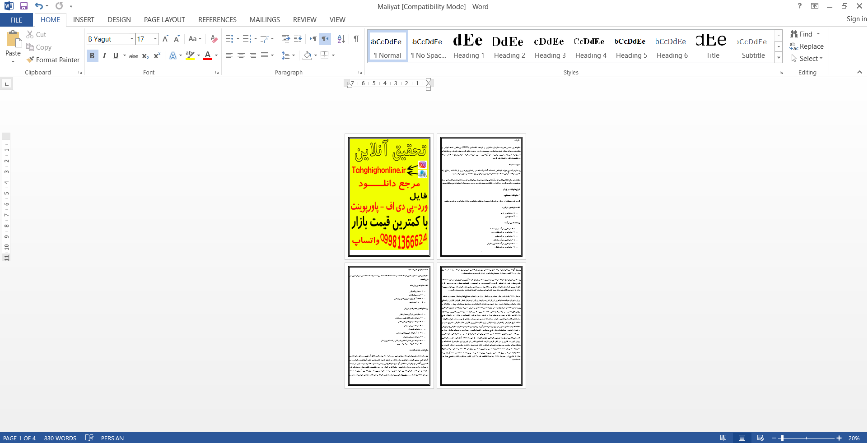Open line and paragraph spacing menu
Screen dimensions: 868x443
[288, 55]
